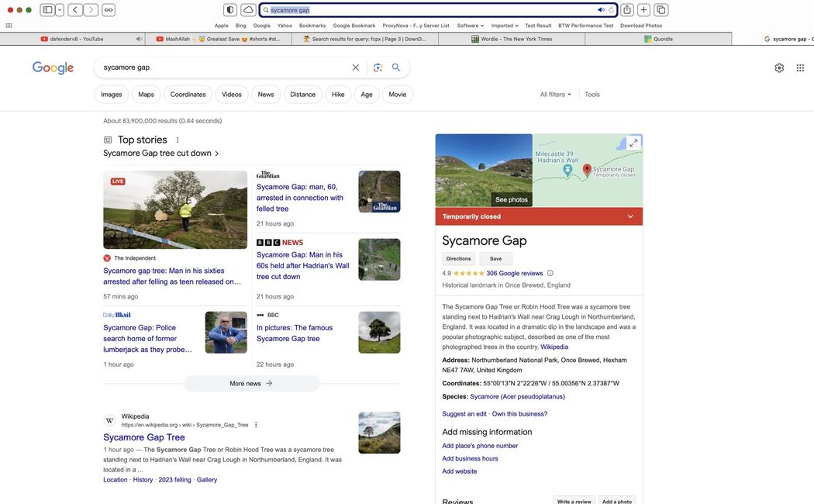Open In pictures famous Sycamore Gap tree

coord(295,333)
